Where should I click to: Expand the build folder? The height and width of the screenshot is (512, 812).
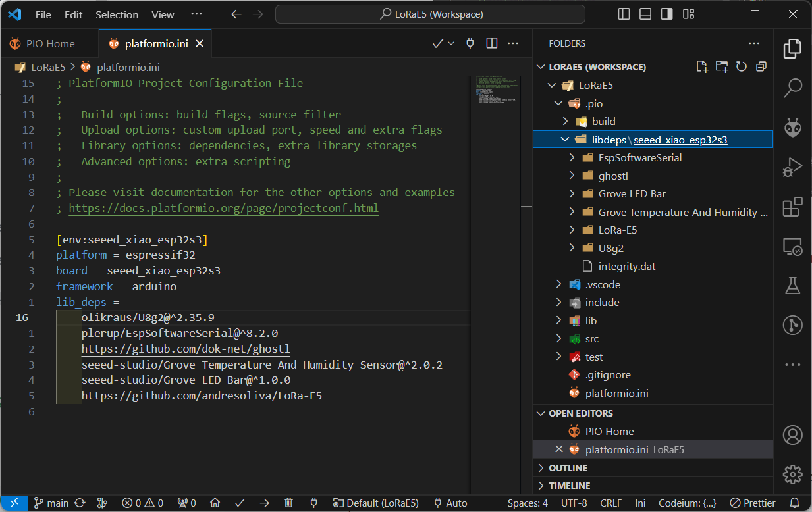tap(565, 121)
